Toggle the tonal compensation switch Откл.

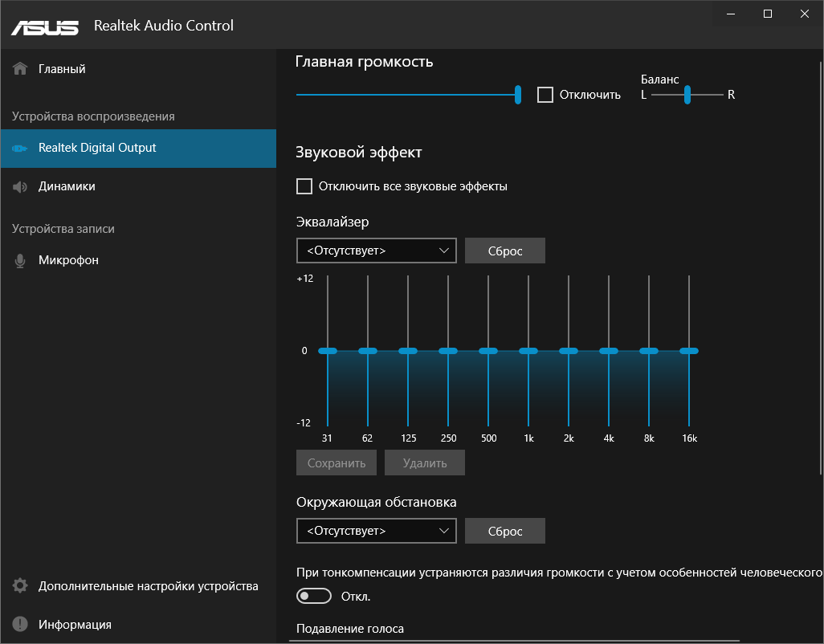pyautogui.click(x=313, y=596)
